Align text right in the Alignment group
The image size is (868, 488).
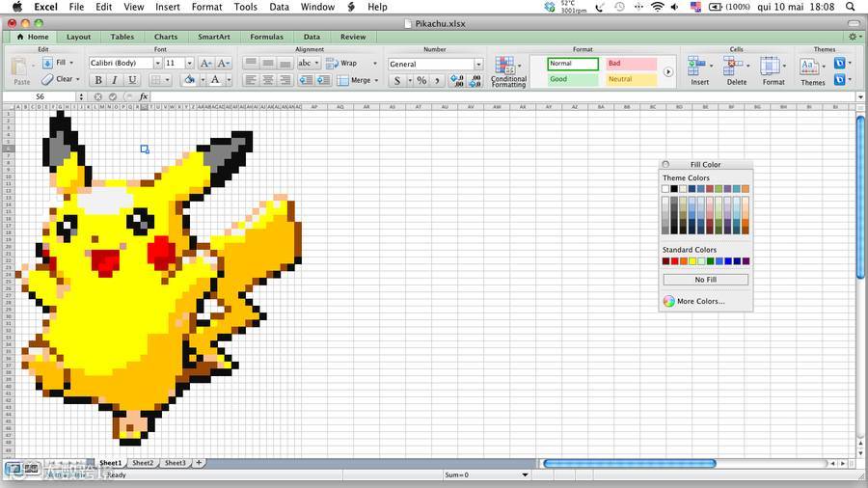point(285,80)
